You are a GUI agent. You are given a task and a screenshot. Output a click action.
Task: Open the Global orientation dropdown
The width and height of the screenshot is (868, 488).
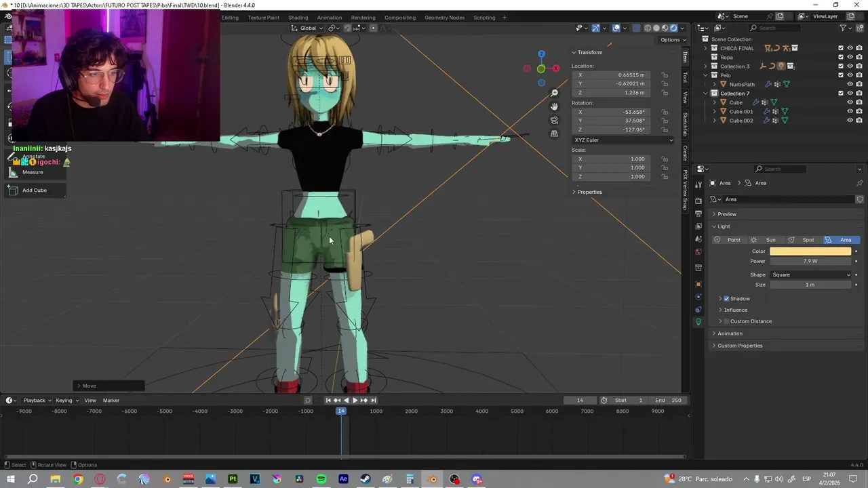308,28
